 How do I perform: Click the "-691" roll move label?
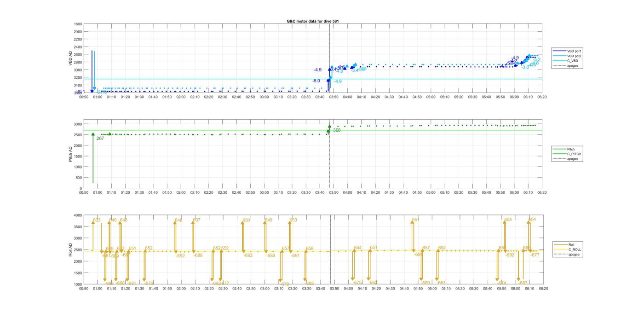295,255
